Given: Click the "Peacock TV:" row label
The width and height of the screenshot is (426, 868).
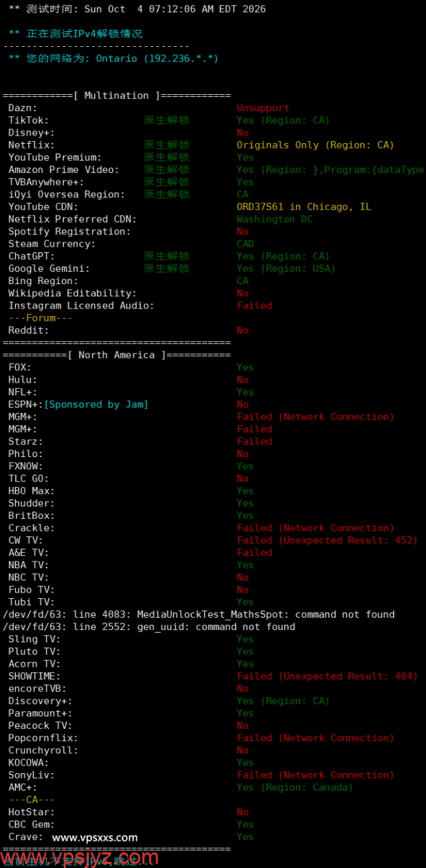Looking at the screenshot, I should point(41,726).
